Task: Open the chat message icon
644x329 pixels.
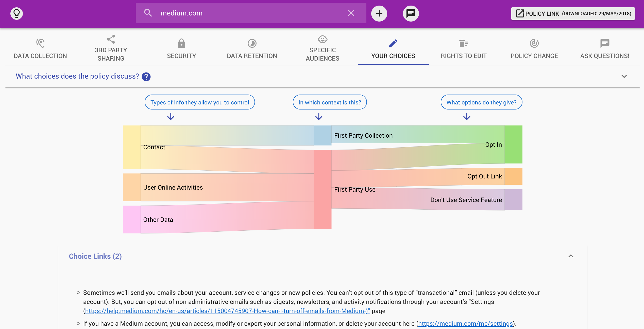Action: 411,13
